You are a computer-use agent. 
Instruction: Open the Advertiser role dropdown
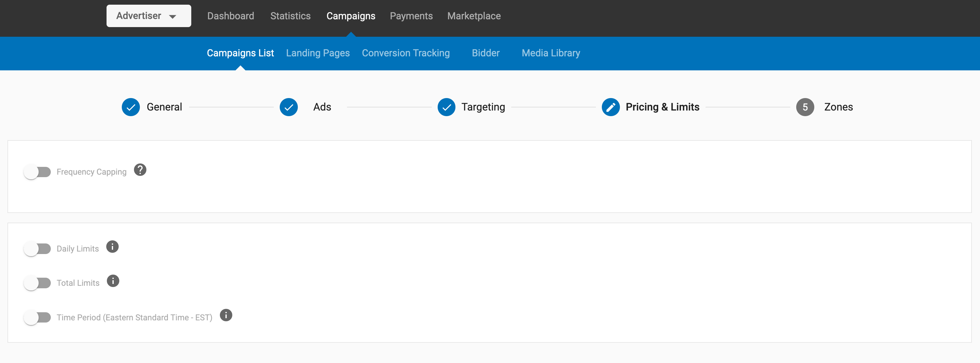click(148, 16)
